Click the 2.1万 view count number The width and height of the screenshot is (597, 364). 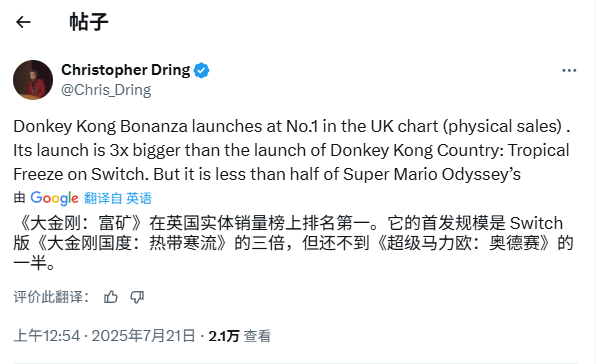pos(224,336)
